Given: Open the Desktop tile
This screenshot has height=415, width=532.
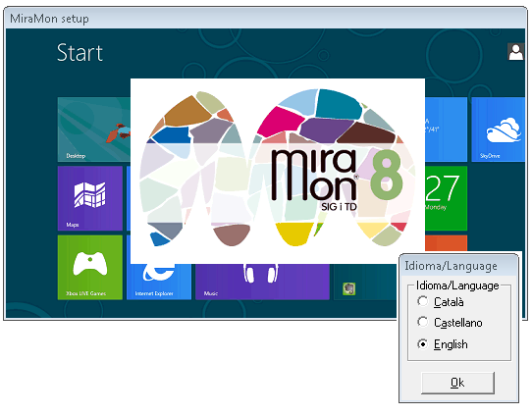Looking at the screenshot, I should pos(94,130).
